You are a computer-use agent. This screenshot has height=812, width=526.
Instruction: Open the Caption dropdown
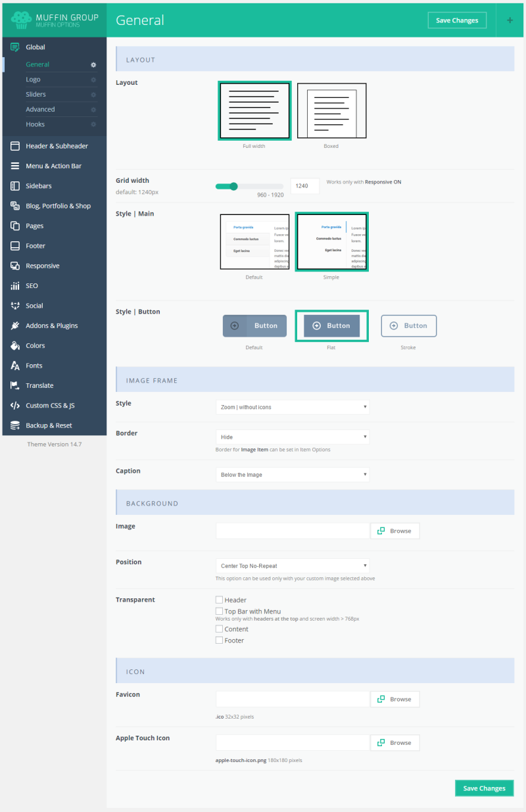(x=293, y=475)
